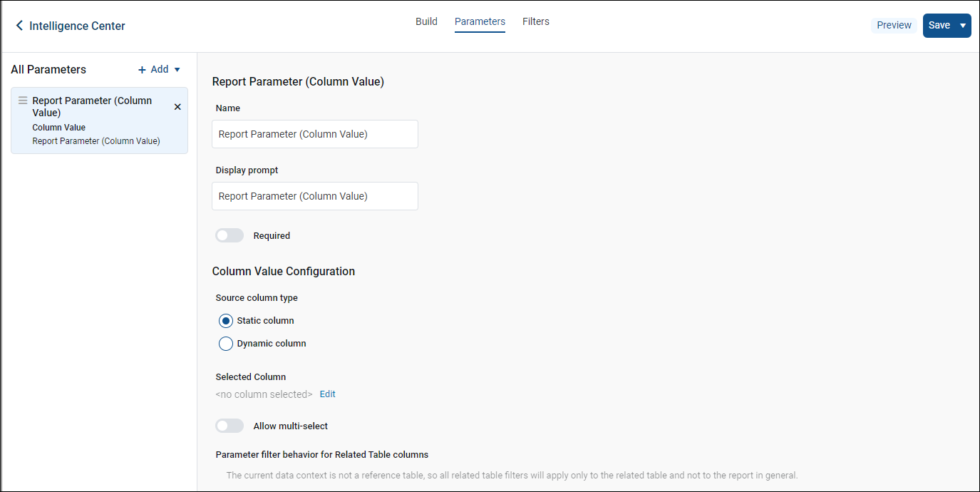Click the drag handle on the parameter card
Screen dimensions: 980x492
[x=23, y=101]
